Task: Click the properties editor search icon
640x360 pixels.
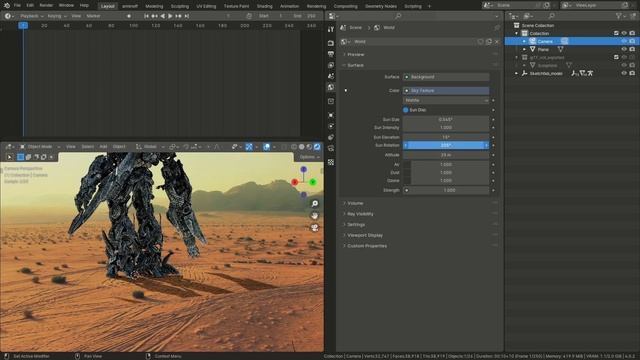Action: [x=398, y=16]
